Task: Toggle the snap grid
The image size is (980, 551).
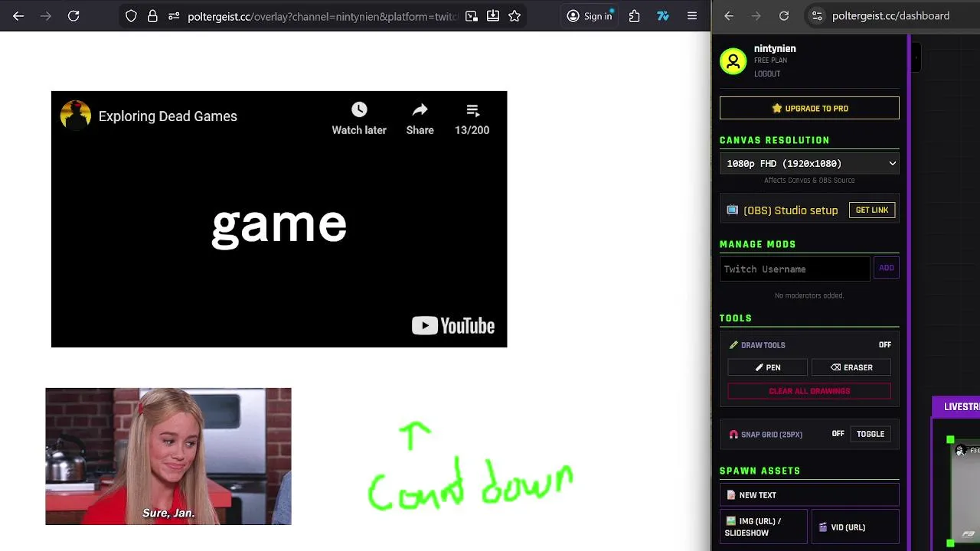Action: tap(870, 434)
